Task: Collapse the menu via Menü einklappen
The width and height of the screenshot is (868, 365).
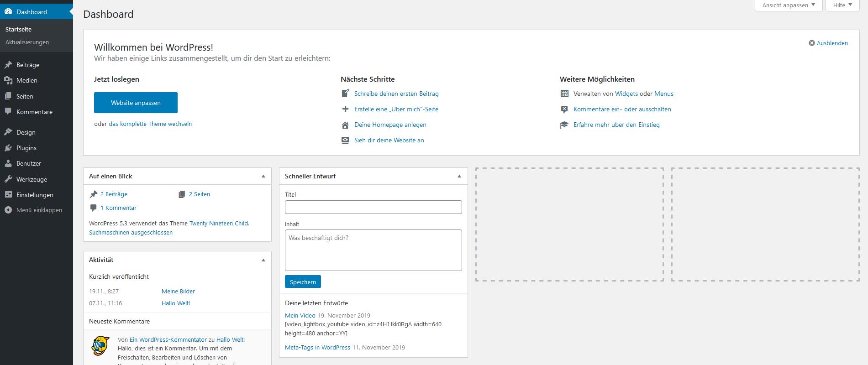Action: point(37,210)
